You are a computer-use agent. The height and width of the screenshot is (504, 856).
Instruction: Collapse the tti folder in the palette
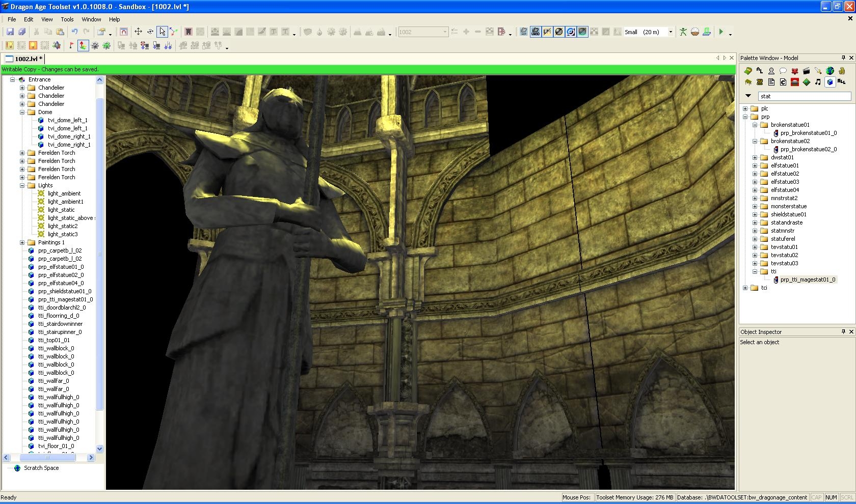755,271
